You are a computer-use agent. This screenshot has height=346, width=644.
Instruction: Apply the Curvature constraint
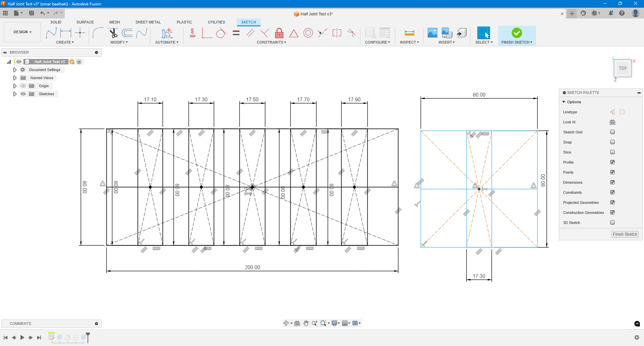coord(351,33)
